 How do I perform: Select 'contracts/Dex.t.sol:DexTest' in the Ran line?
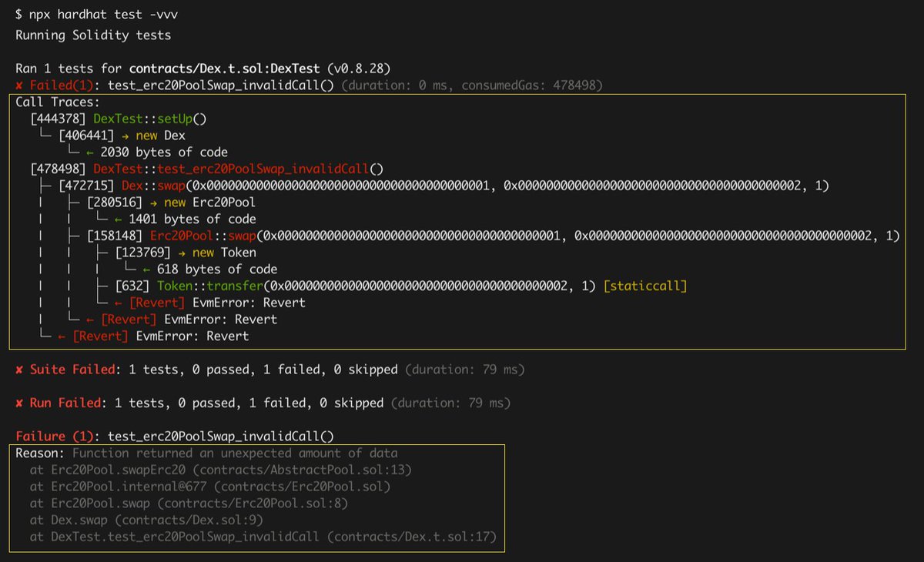click(224, 69)
